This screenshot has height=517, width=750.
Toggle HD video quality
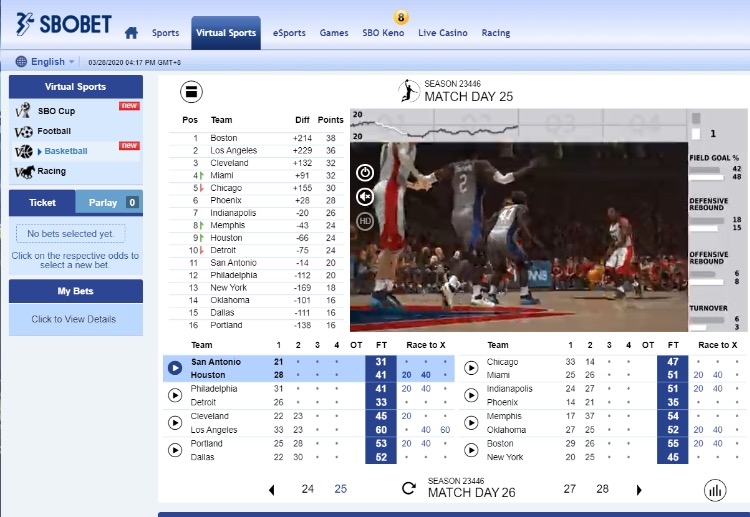click(x=365, y=220)
